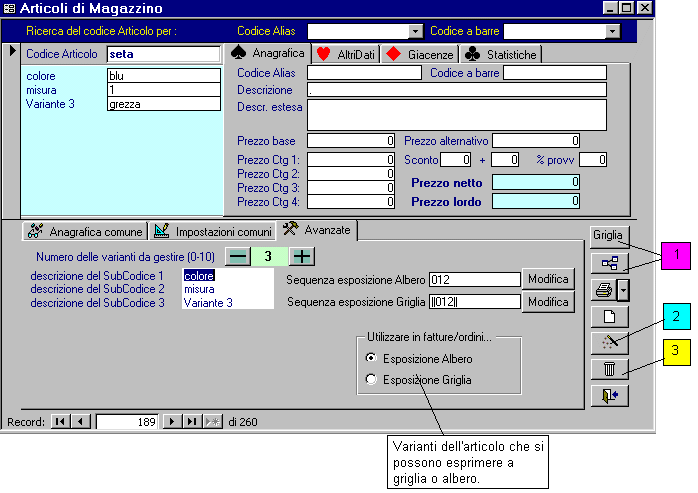This screenshot has height=493, width=698.
Task: Click the colore field showing blu
Action: tap(164, 76)
